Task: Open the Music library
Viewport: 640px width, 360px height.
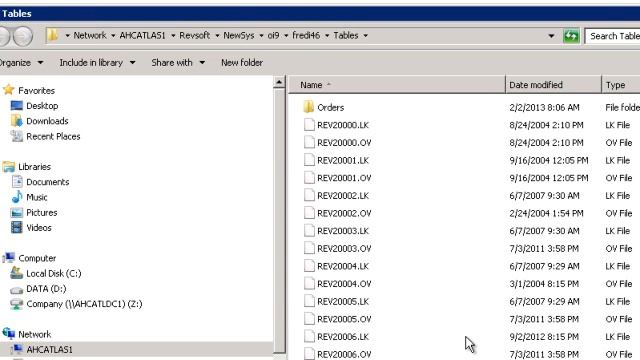Action: click(37, 197)
